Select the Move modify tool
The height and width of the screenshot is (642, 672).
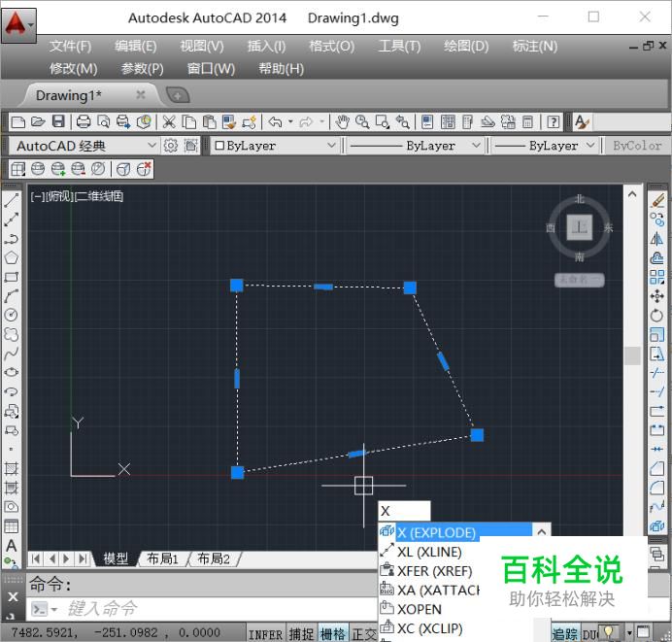pyautogui.click(x=657, y=296)
